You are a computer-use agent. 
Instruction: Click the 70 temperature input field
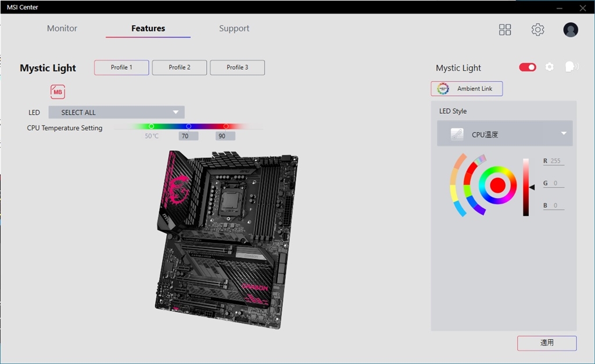pos(188,136)
